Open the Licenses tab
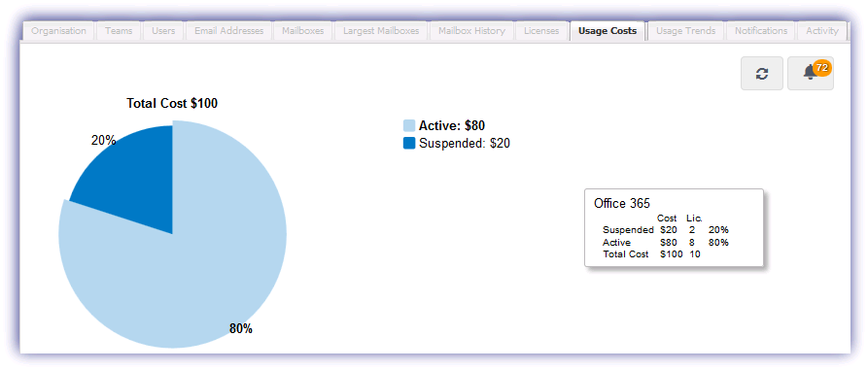Screen dimensions: 868x370 click(541, 31)
